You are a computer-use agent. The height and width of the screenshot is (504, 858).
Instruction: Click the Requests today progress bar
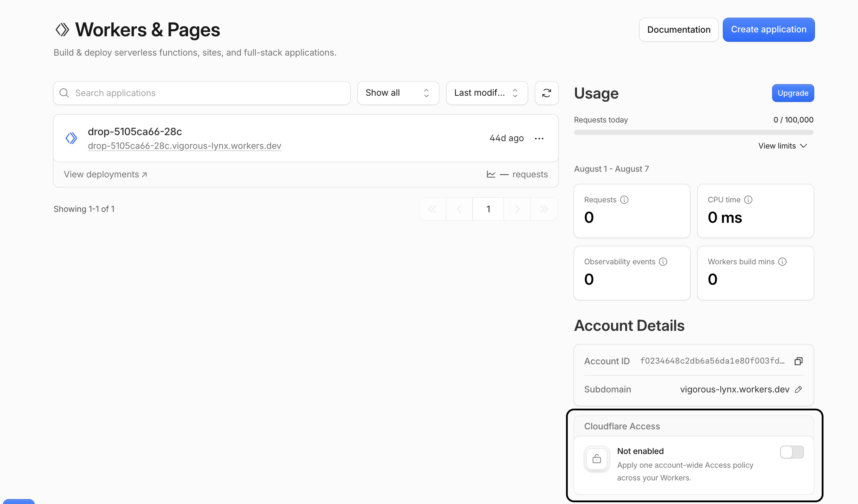coord(694,132)
